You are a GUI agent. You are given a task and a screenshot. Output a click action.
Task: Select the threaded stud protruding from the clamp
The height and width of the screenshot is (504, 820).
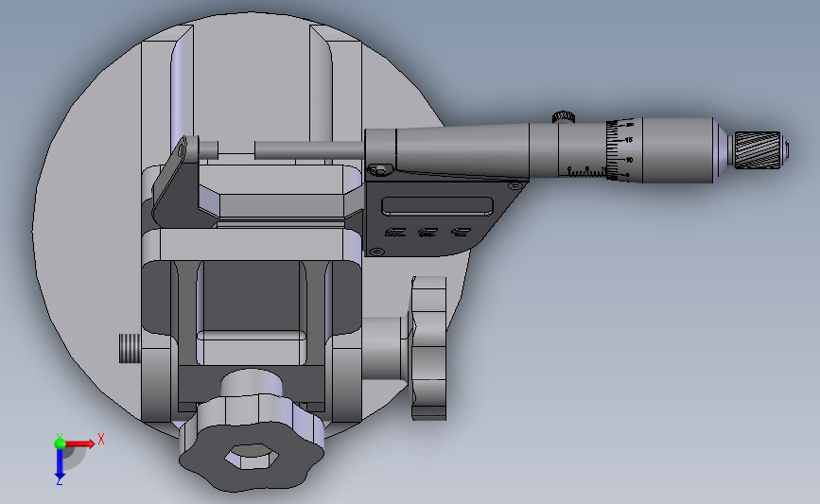(x=130, y=348)
